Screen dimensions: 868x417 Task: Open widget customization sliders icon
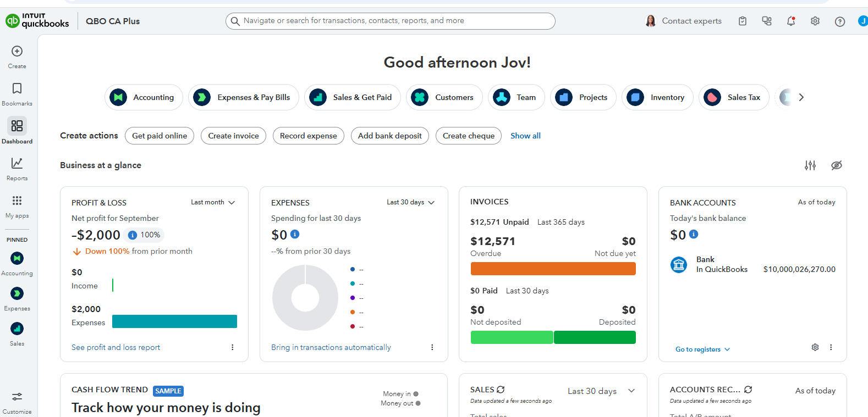point(810,165)
